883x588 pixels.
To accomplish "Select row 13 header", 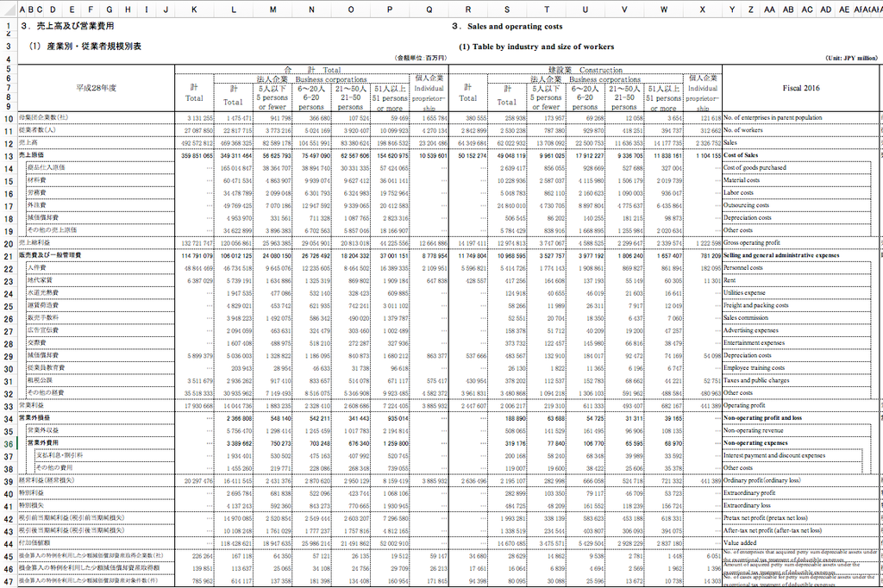I will click(x=9, y=155).
